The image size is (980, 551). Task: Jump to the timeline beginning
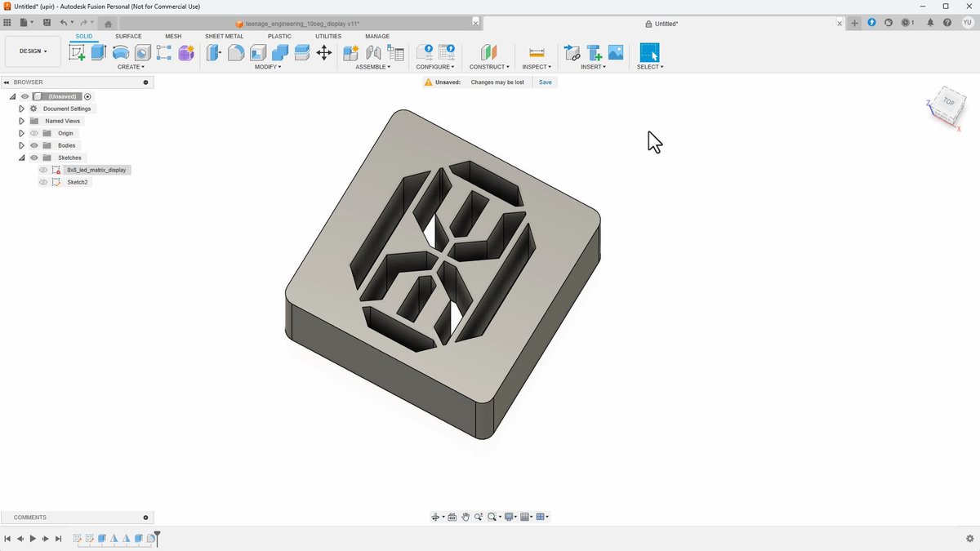point(7,539)
